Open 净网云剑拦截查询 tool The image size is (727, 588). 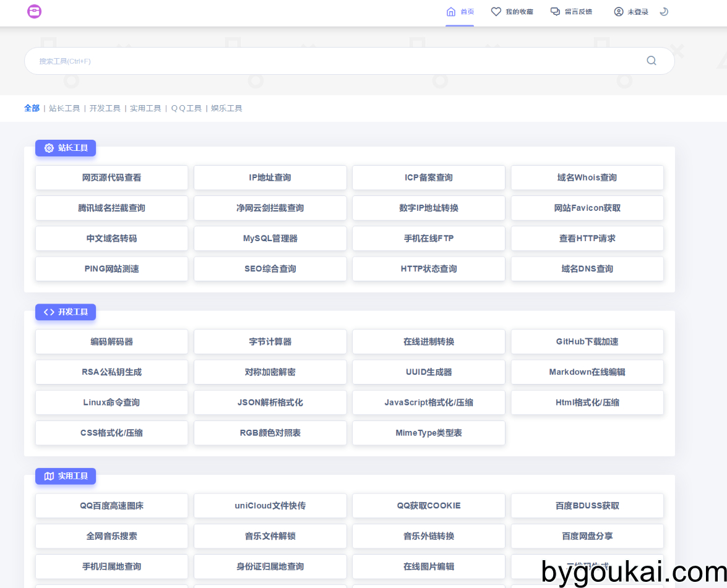(270, 208)
